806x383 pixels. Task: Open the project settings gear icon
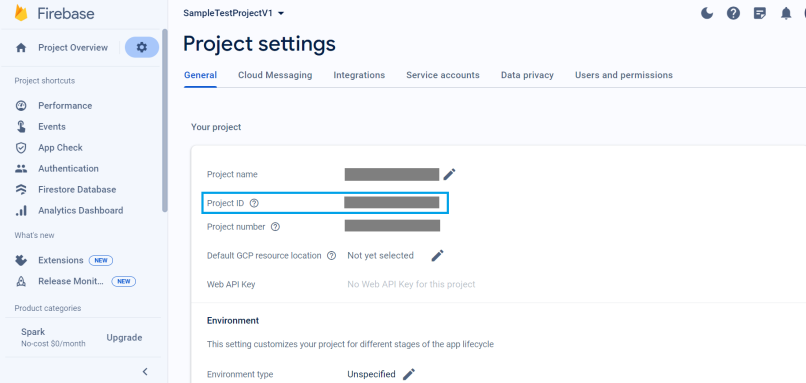point(141,47)
